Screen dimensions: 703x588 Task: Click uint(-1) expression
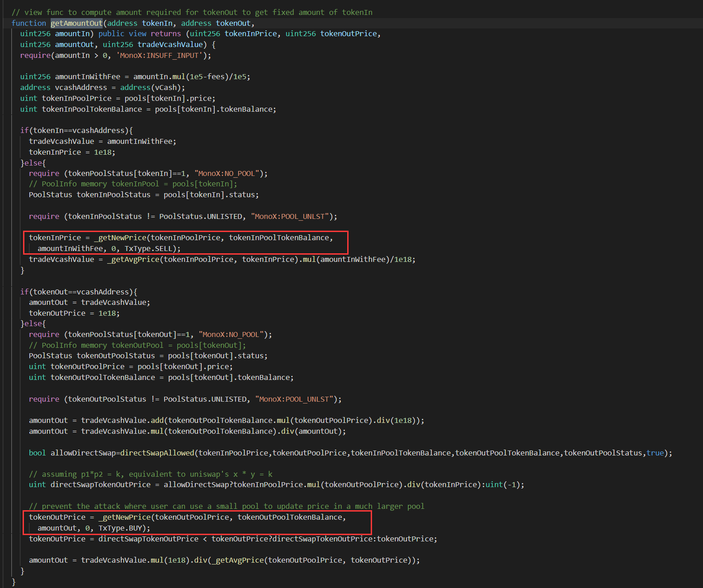point(503,484)
